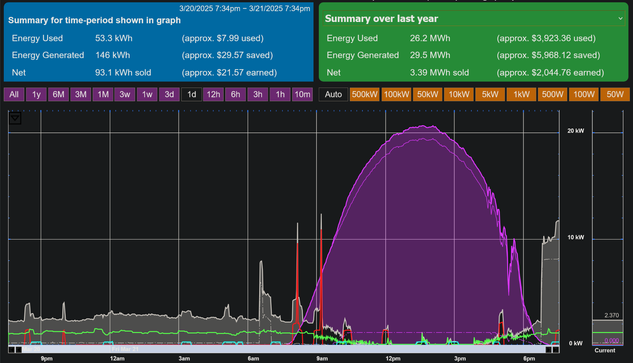This screenshot has height=363, width=633.
Task: Click the rightmost scroll-forward button on timeline bar
Action: tap(556, 350)
